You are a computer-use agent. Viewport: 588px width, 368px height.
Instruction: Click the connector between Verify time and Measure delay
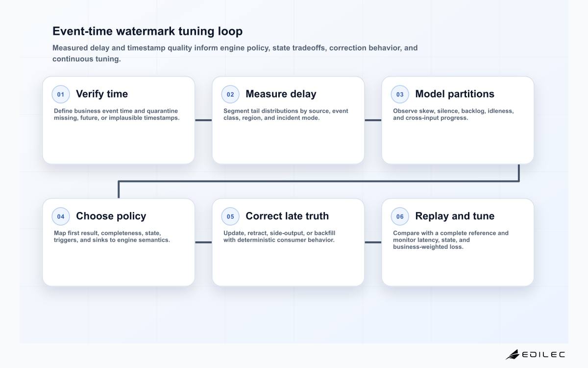coord(203,120)
